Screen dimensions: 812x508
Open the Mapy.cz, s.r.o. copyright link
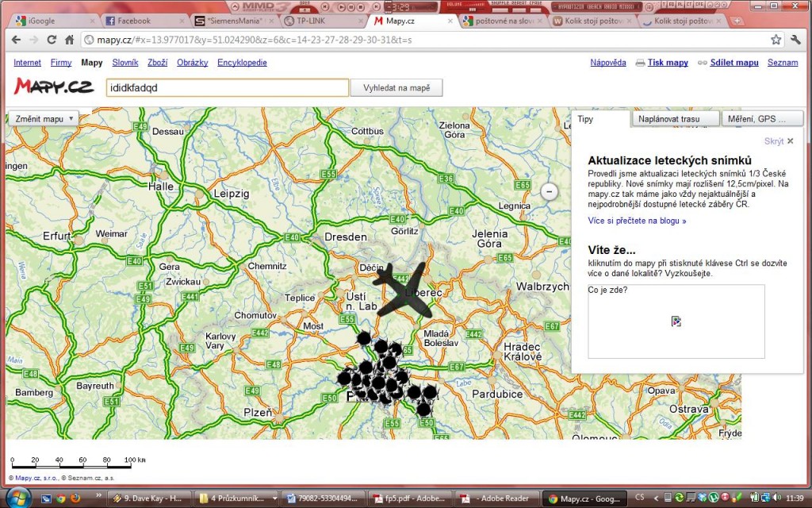click(35, 479)
